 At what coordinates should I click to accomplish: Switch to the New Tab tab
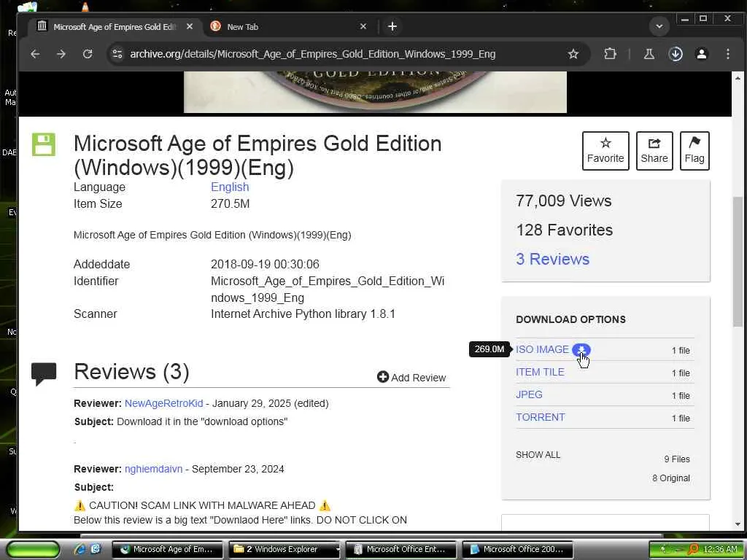coord(287,27)
